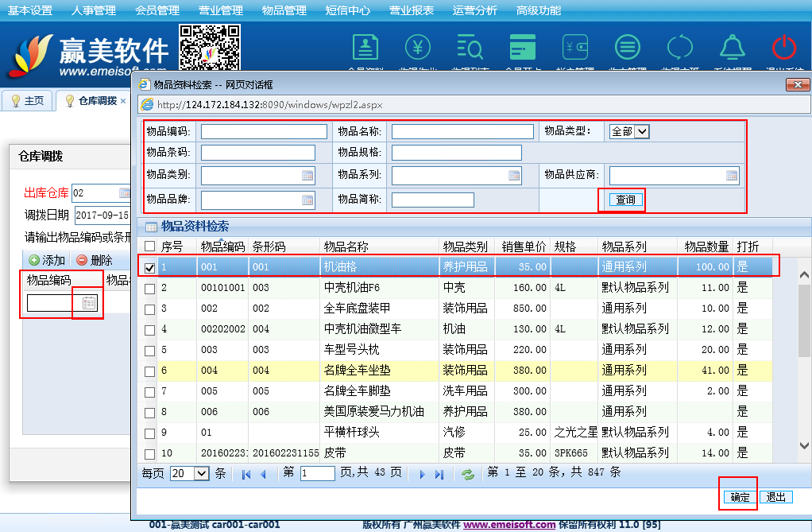
Task: Open the picker icon in 物品供应商 field
Action: [x=732, y=176]
